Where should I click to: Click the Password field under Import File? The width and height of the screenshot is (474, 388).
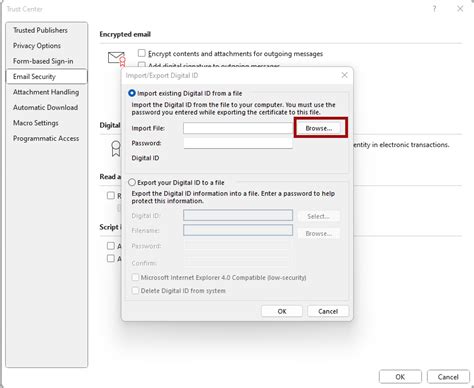point(238,143)
